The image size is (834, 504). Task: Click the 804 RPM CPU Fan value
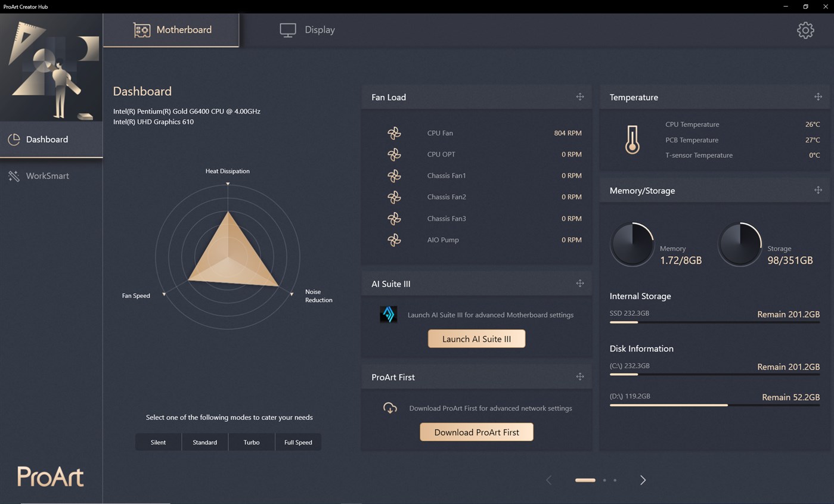click(x=568, y=133)
